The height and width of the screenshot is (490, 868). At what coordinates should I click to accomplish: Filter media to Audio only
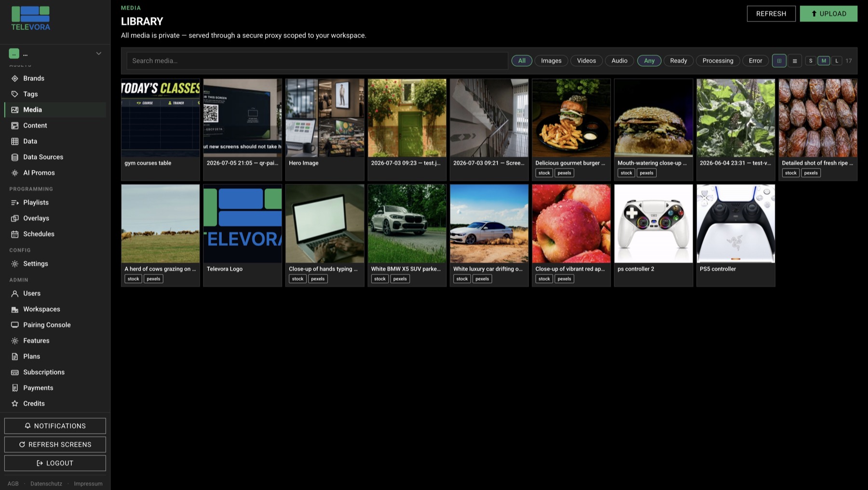(619, 61)
